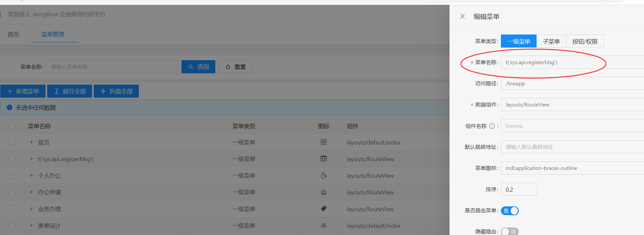Click layouts/default/index in the 表单设计 row
Screen dimensions: 644x235
coord(374,226)
